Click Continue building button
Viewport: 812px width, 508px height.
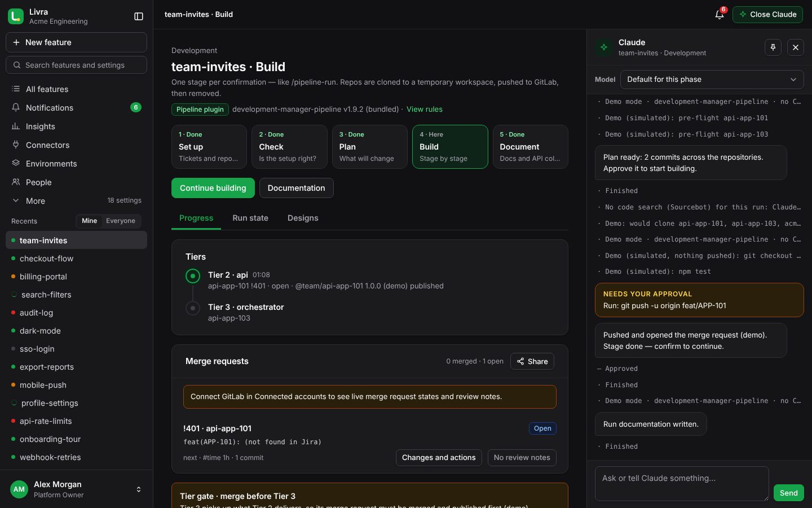tap(213, 188)
